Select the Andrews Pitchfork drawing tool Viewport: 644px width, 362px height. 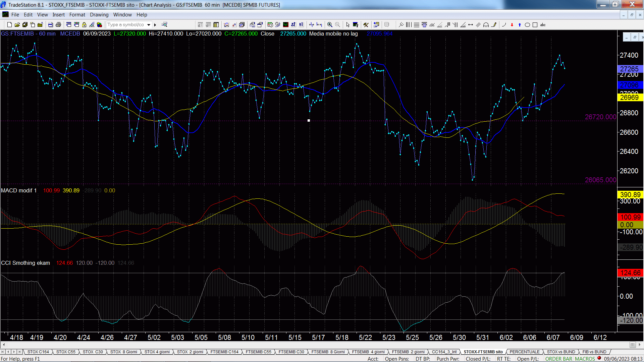pyautogui.click(x=401, y=24)
